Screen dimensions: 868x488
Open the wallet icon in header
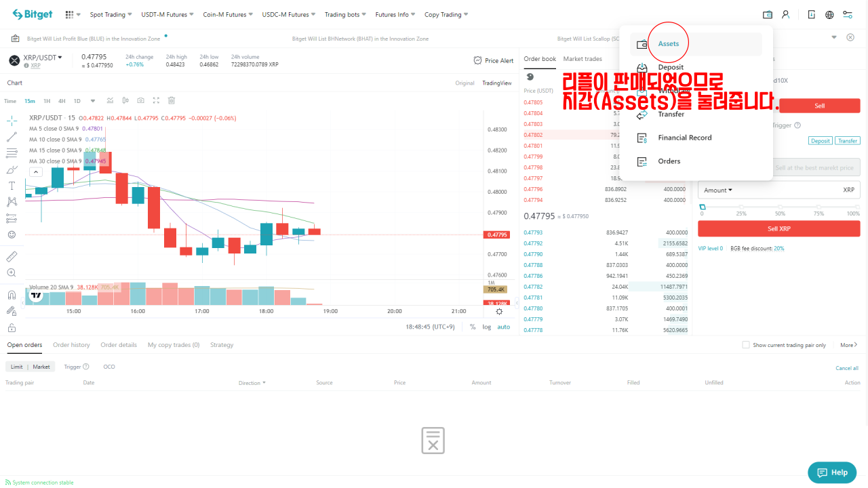click(768, 14)
